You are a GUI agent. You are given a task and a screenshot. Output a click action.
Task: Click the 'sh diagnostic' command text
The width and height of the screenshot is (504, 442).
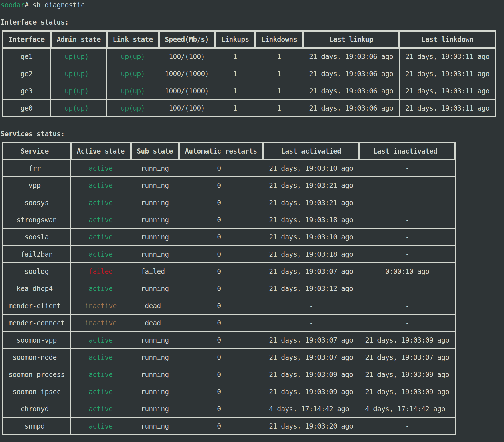coord(58,5)
